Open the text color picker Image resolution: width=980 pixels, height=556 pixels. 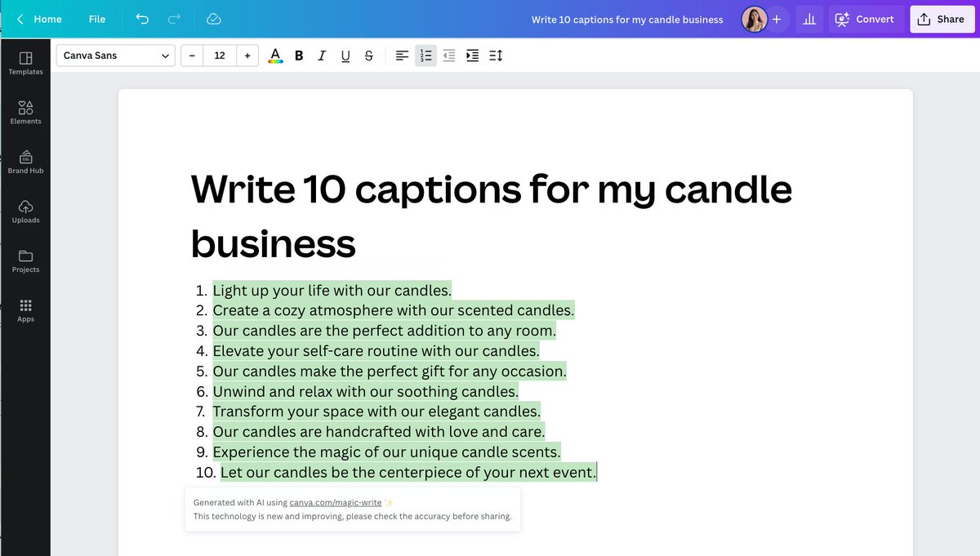point(275,55)
